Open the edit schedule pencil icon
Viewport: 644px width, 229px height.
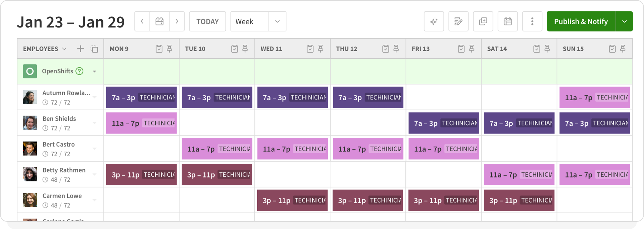click(458, 21)
